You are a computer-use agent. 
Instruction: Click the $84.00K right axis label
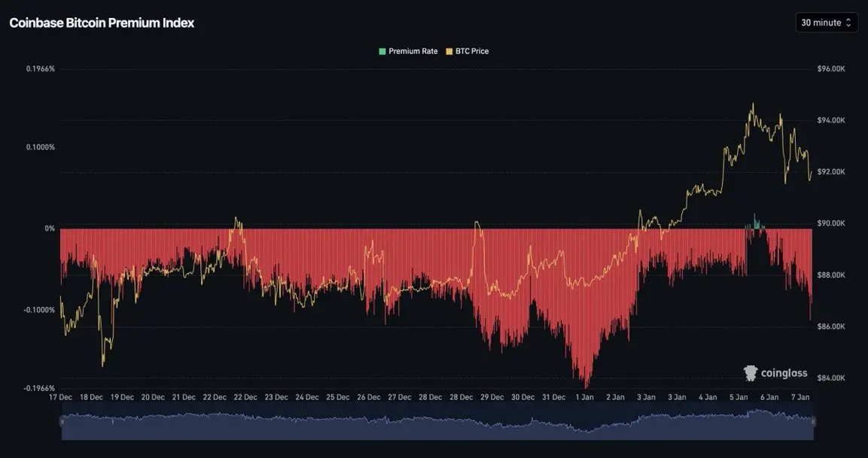click(x=831, y=378)
